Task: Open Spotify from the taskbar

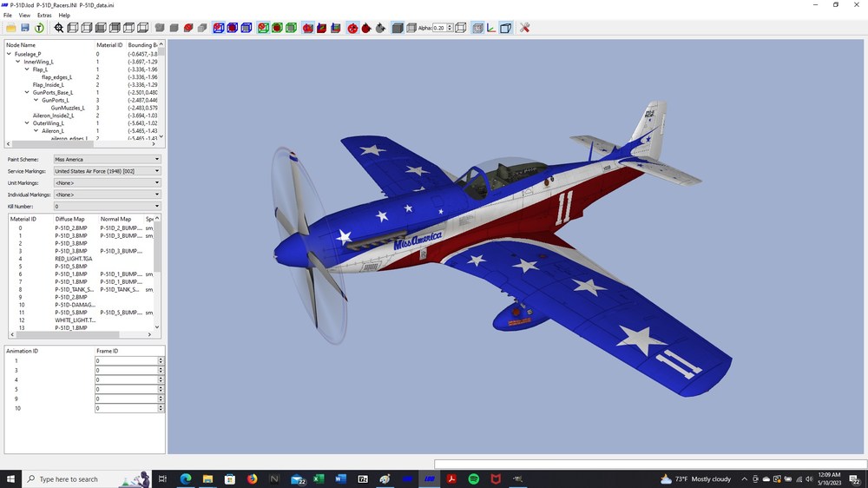Action: coord(473,478)
